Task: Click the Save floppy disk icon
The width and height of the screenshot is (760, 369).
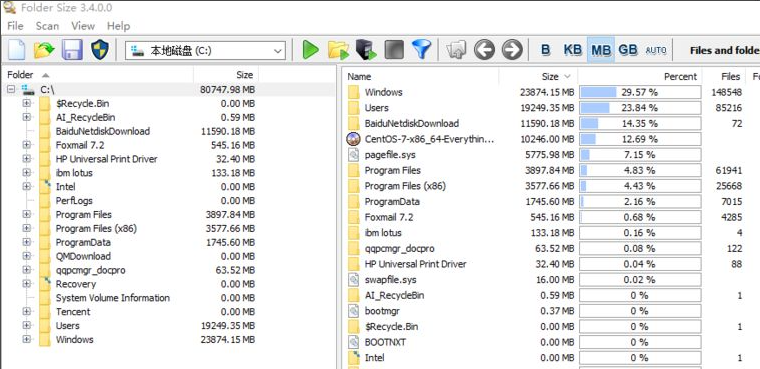Action: coord(72,50)
